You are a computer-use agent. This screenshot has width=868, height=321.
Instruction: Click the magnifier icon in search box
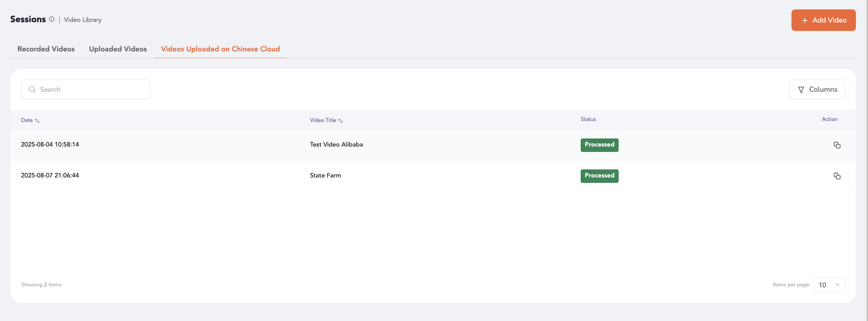[32, 89]
